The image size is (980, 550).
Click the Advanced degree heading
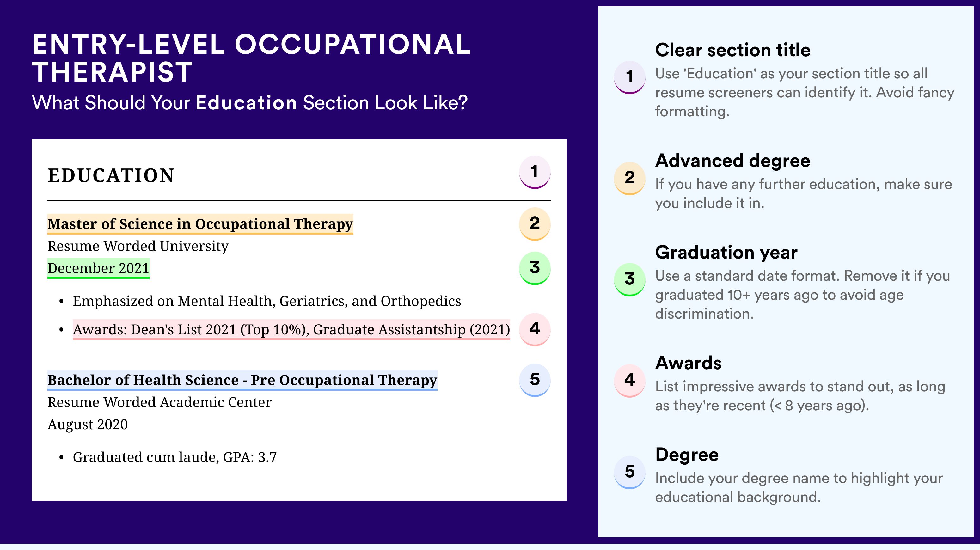coord(733,161)
